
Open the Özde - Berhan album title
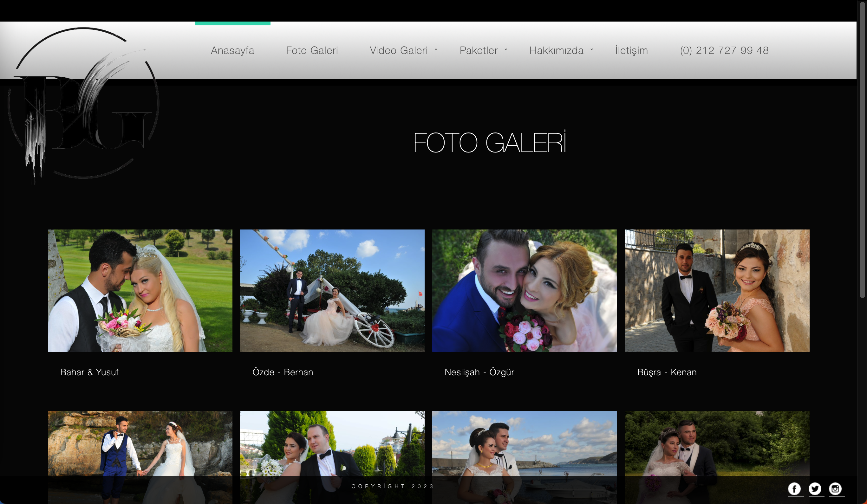[x=283, y=372]
